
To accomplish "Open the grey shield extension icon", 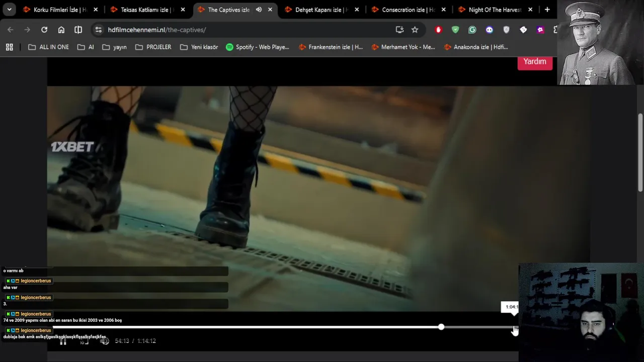I will click(x=506, y=30).
